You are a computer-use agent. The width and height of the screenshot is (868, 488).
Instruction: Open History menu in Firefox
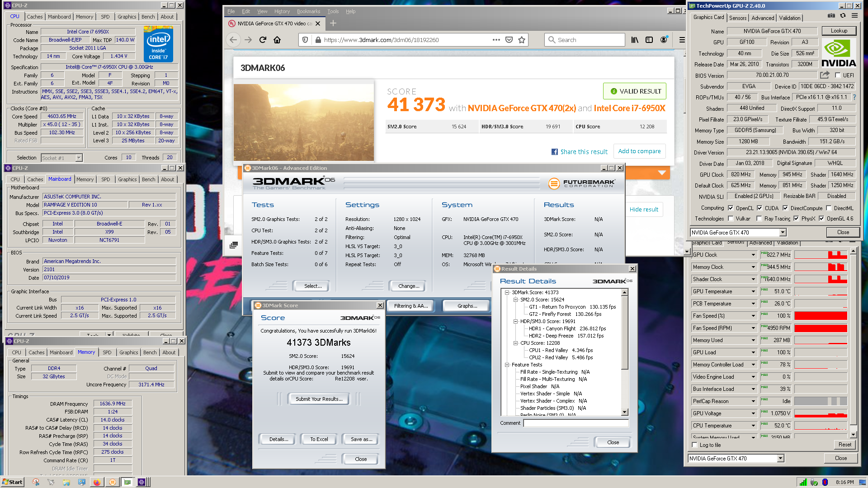pyautogui.click(x=282, y=11)
